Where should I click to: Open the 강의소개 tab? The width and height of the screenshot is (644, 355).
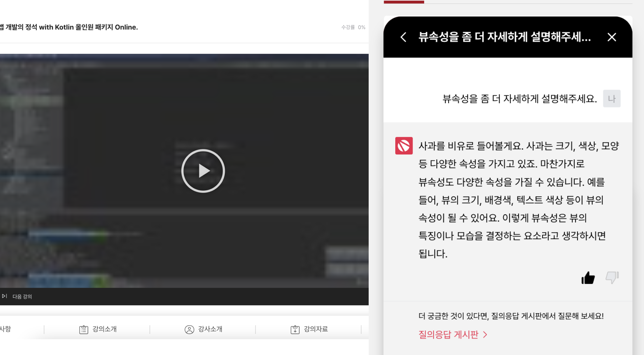click(x=98, y=329)
